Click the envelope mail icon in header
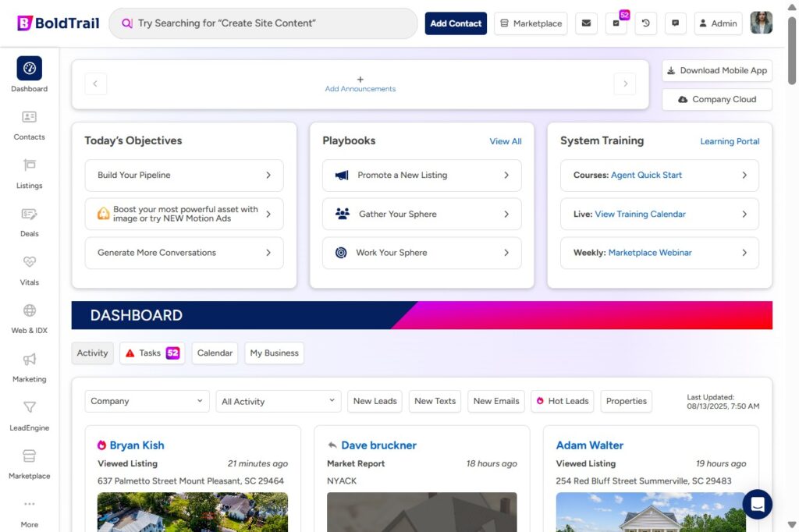 coord(586,23)
